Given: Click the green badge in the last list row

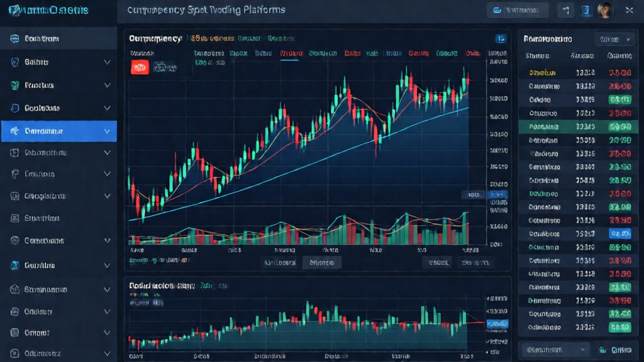Looking at the screenshot, I should pyautogui.click(x=619, y=327).
